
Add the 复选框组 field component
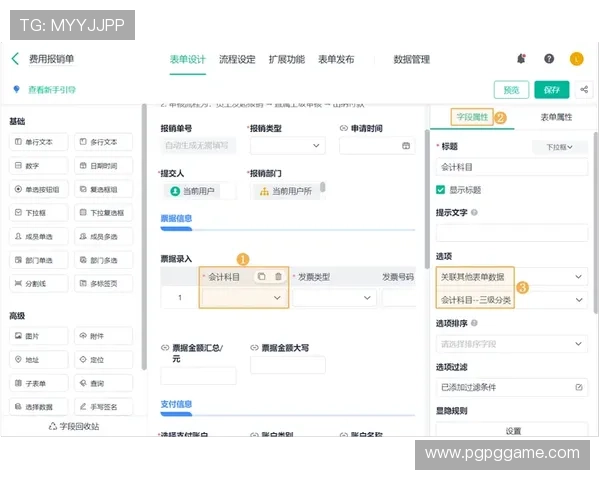coord(103,189)
